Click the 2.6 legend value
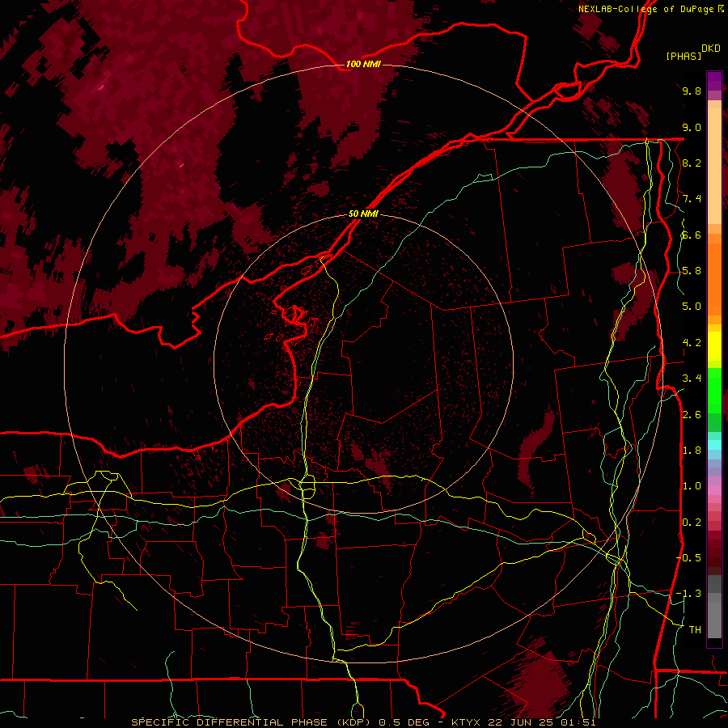This screenshot has height=728, width=728. click(x=692, y=415)
